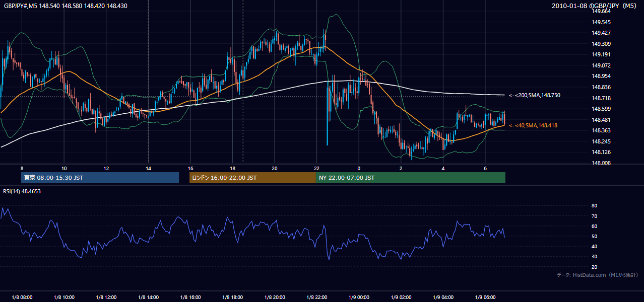Click the 1/8 08:00 time axis label
The height and width of the screenshot is (302, 644).
coord(22,297)
